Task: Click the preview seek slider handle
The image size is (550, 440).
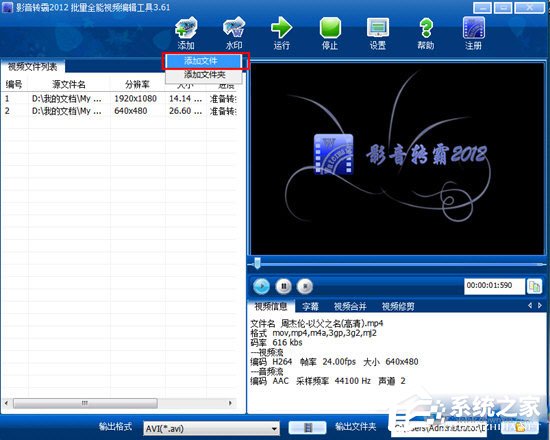Action: pyautogui.click(x=257, y=263)
